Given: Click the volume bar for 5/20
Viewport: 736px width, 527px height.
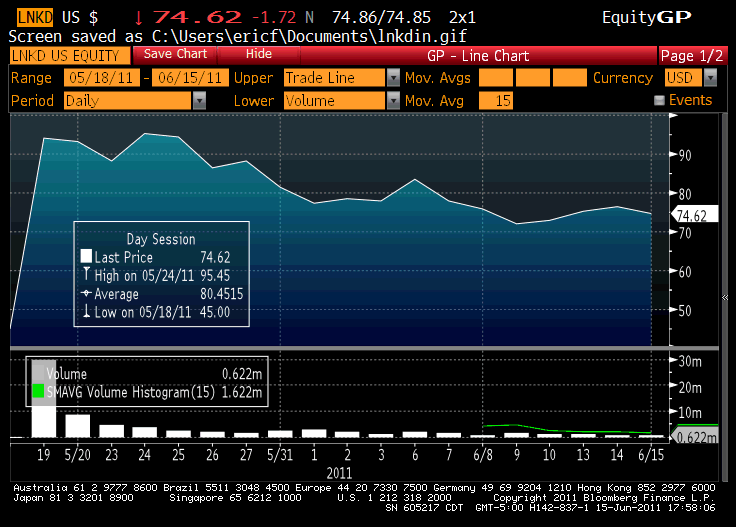Looking at the screenshot, I should (x=77, y=426).
